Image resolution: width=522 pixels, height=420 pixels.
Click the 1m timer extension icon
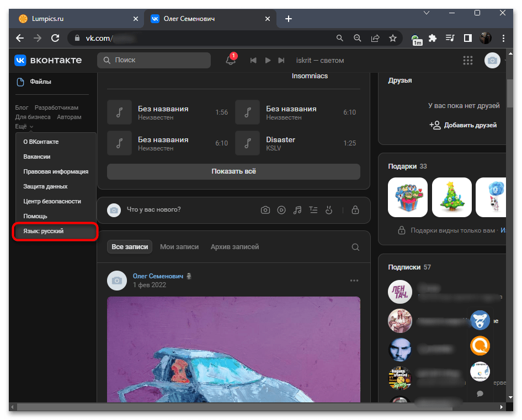417,40
